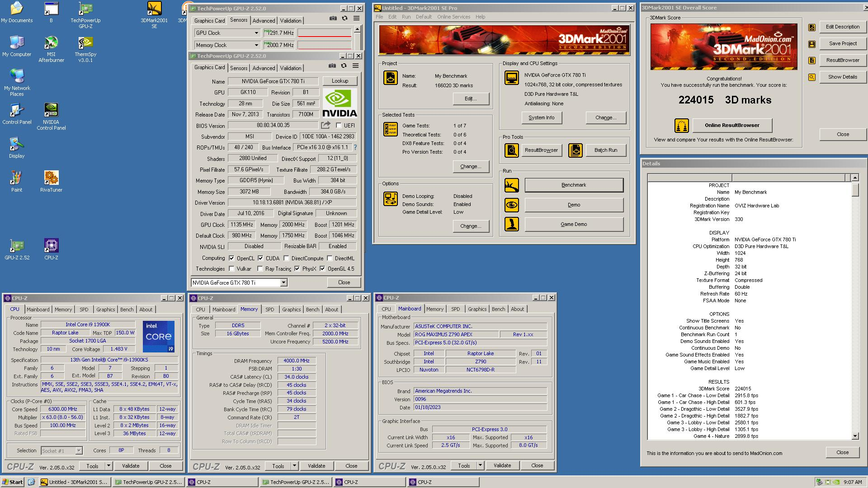This screenshot has width=868, height=488.
Task: Expand Tools dropdown arrow in CPU window
Action: 108,465
